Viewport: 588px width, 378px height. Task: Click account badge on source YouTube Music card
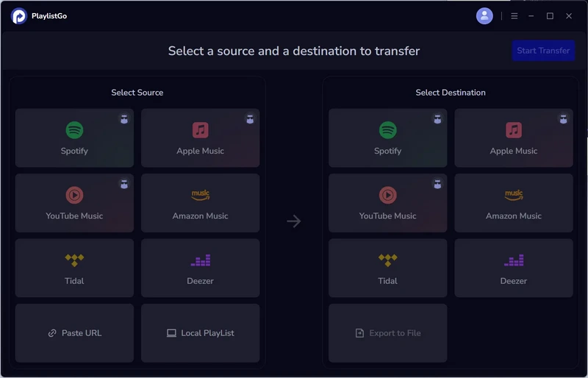tap(124, 184)
